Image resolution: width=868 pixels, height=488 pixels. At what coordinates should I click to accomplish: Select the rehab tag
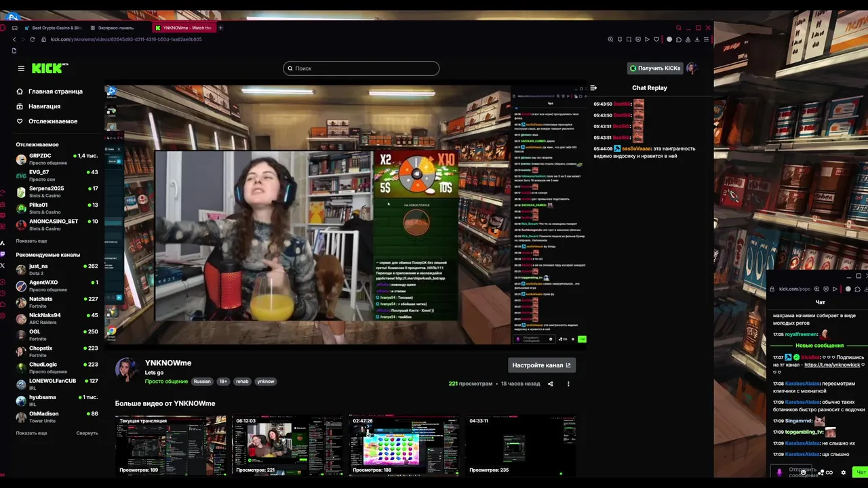(x=242, y=382)
